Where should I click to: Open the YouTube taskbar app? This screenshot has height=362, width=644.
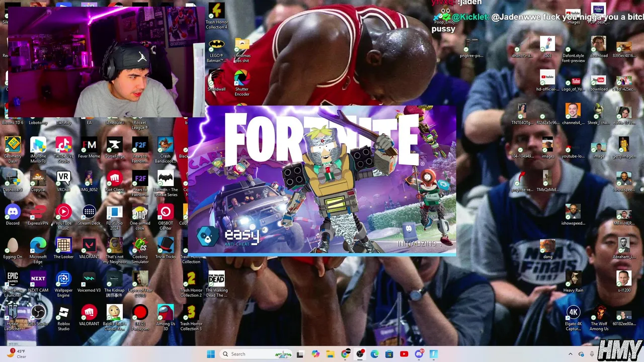(x=404, y=354)
